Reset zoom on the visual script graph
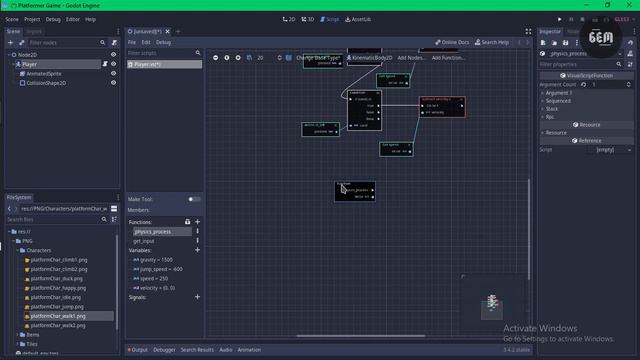The image size is (640, 360). point(227,58)
